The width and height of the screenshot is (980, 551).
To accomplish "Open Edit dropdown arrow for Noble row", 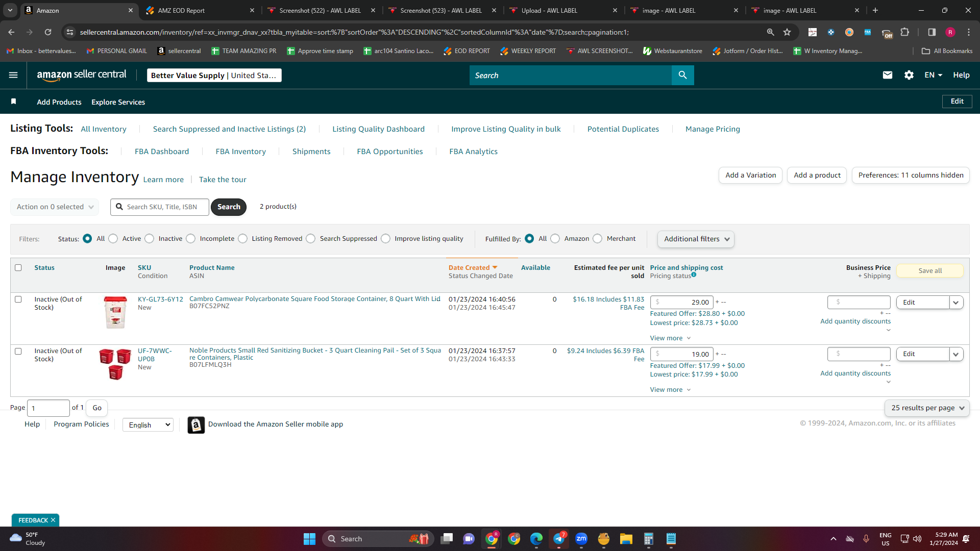I will pos(956,354).
